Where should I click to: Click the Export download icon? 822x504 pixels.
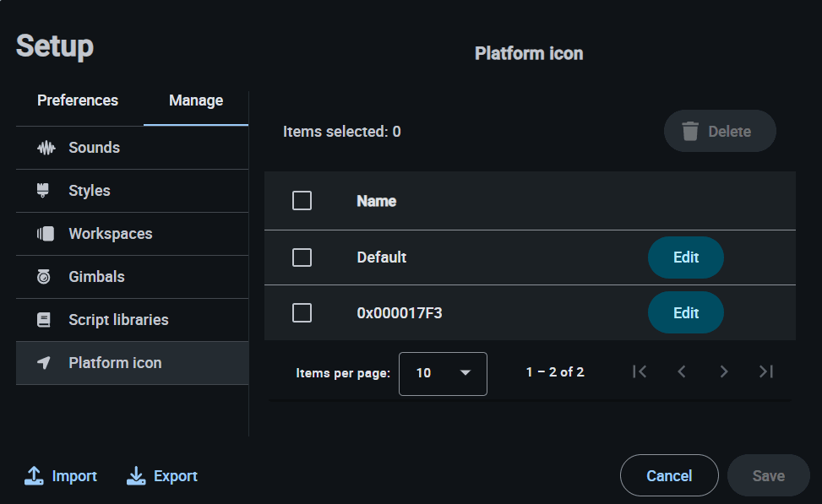tap(136, 476)
